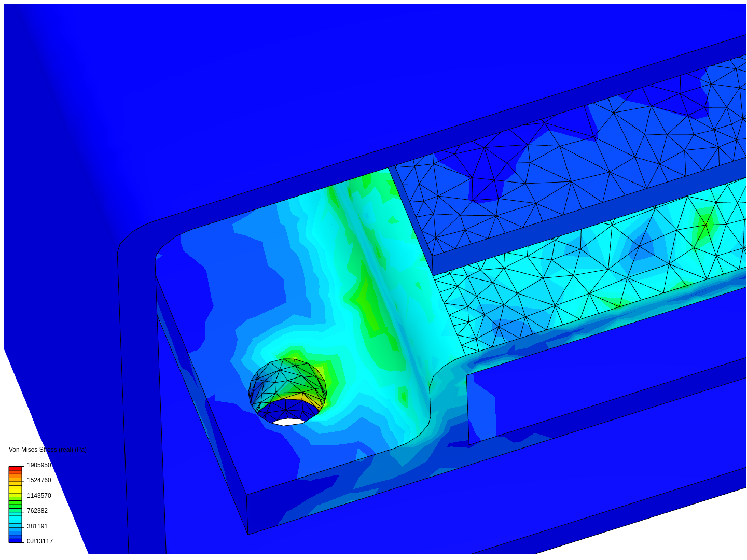Viewport: 747px width, 560px height.
Task: Select the red top band of the stress legend
Action: pyautogui.click(x=15, y=468)
